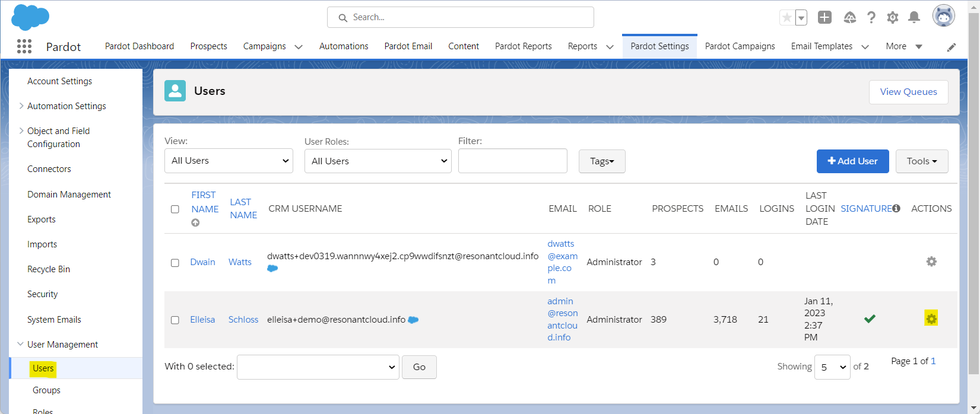
Task: Open actions gear for Elleisa Schloss
Action: point(931,319)
